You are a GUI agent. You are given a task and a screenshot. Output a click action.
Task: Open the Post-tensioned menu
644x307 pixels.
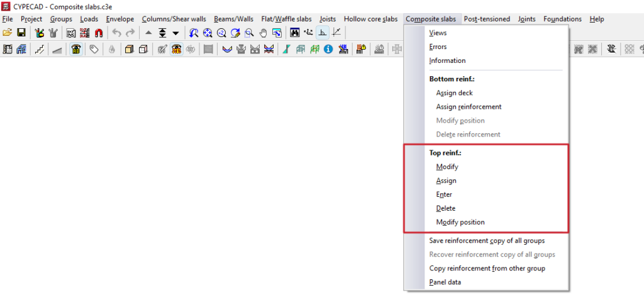pos(487,19)
